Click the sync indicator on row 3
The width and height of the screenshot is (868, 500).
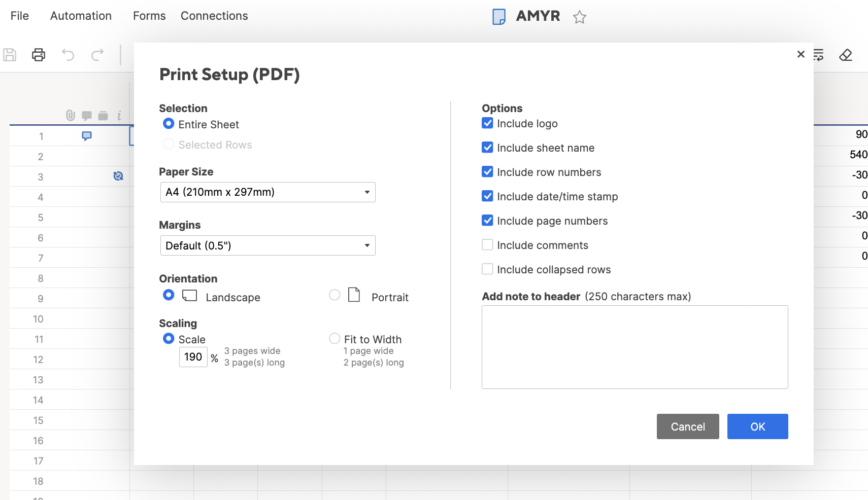[118, 176]
